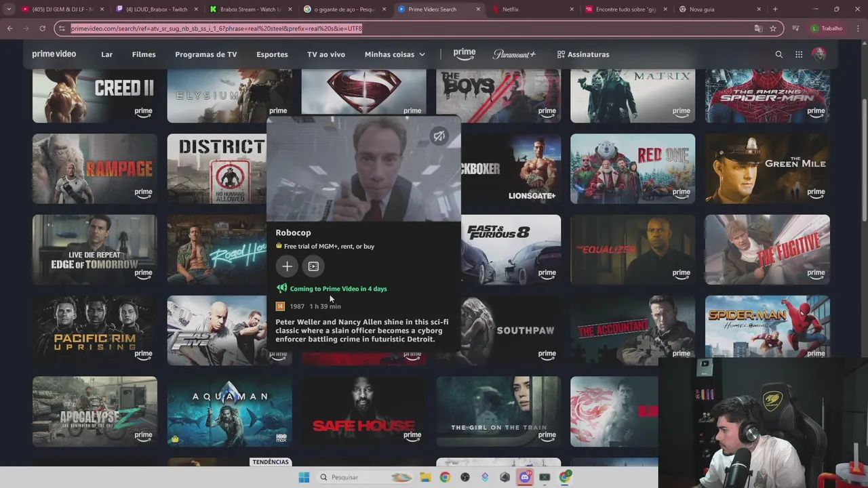Screen dimensions: 868x488
Task: Click the browser back arrow
Action: coord(10,28)
